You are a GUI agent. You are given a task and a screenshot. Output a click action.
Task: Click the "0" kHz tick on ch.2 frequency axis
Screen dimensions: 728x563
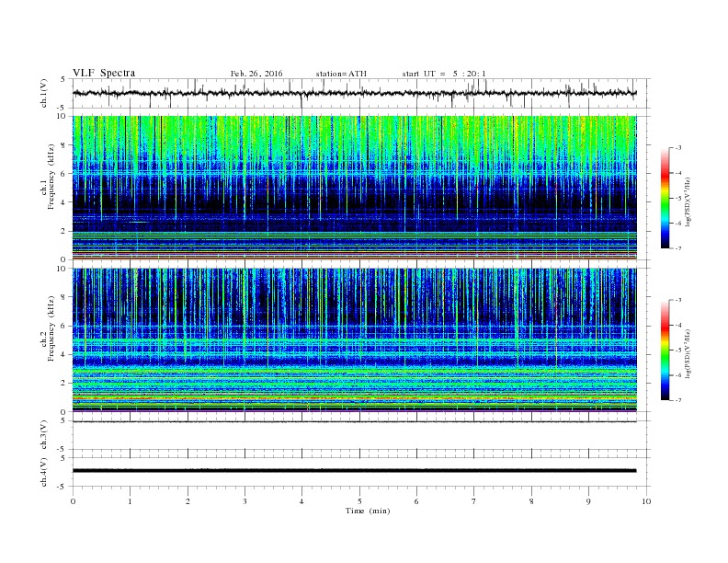click(x=64, y=412)
